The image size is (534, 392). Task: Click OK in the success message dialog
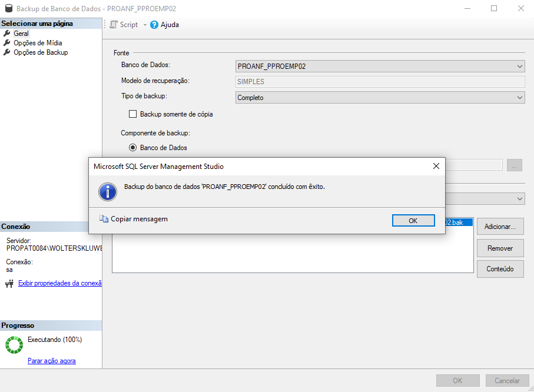tap(413, 220)
